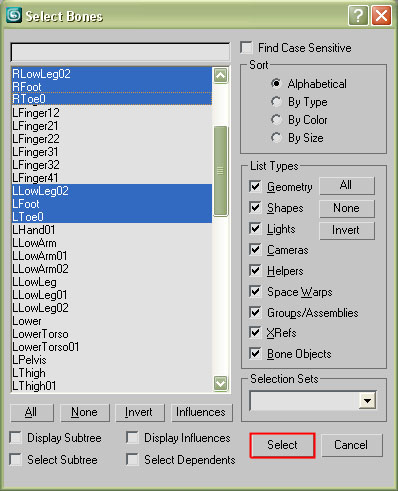Uncheck the Space Warps list type
The height and width of the screenshot is (491, 398).
pos(255,291)
